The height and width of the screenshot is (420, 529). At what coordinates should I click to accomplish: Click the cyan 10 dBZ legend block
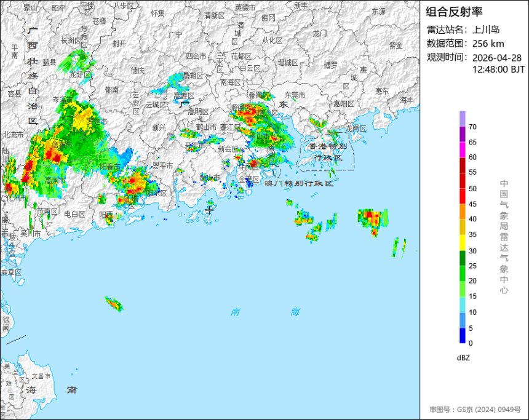coord(462,304)
